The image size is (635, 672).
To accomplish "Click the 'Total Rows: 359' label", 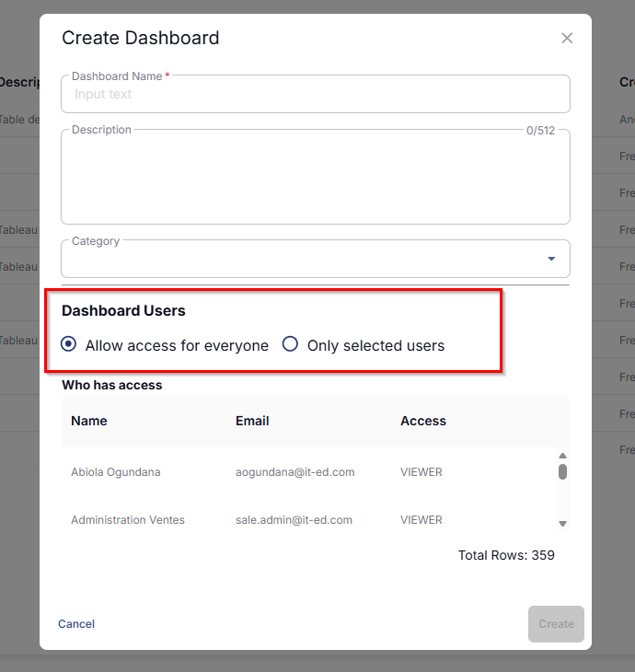I will point(506,555).
